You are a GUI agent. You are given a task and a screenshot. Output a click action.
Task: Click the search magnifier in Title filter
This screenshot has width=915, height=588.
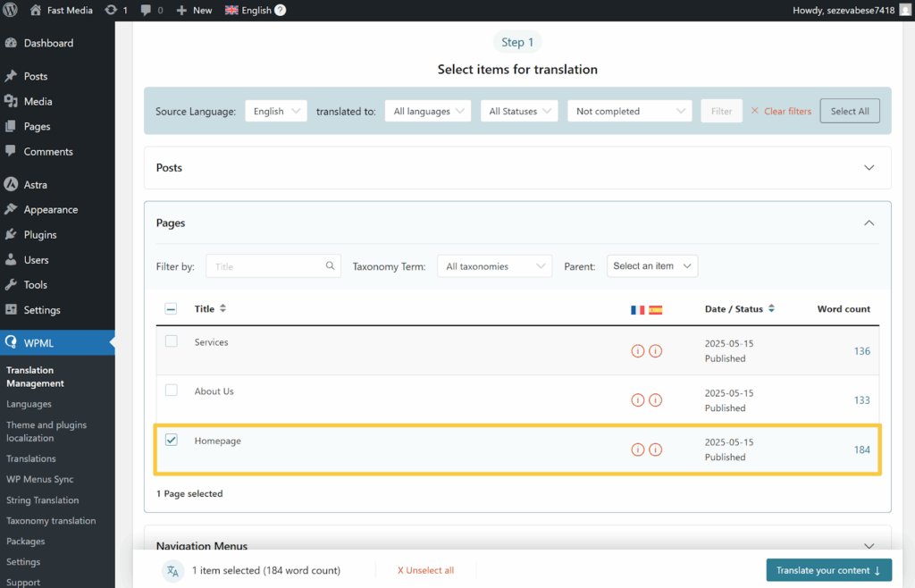pyautogui.click(x=330, y=266)
